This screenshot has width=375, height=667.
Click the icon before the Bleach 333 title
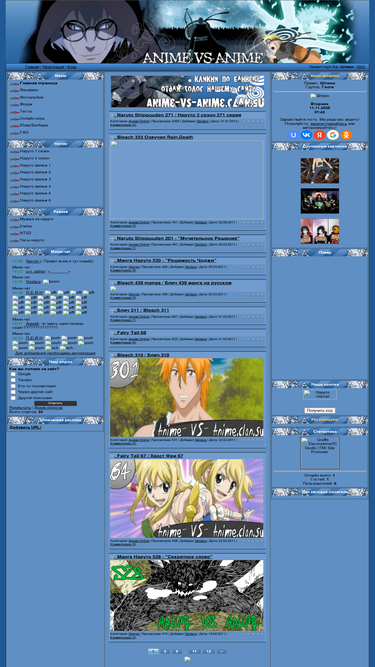click(113, 138)
